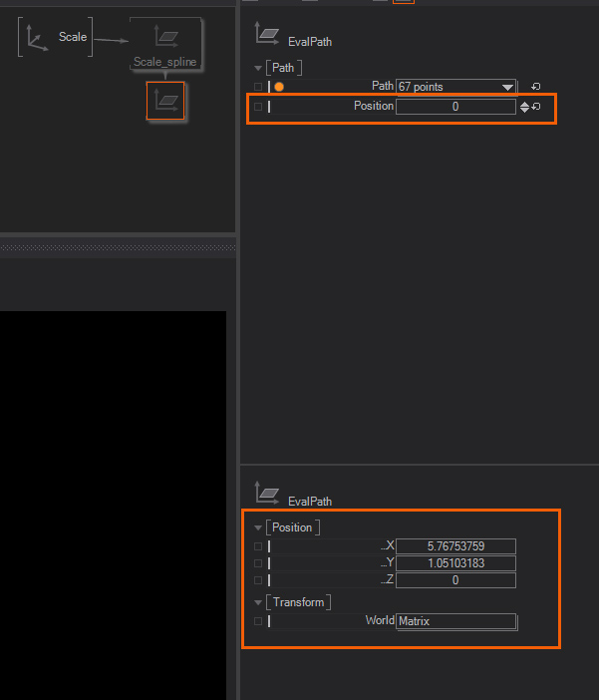
Task: Toggle the checkbox beside the X output
Action: [258, 546]
